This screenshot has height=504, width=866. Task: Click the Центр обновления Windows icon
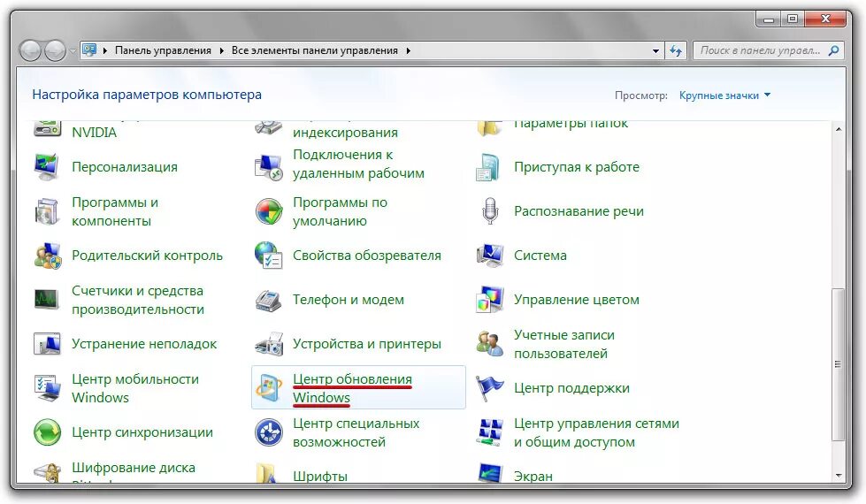(x=268, y=387)
